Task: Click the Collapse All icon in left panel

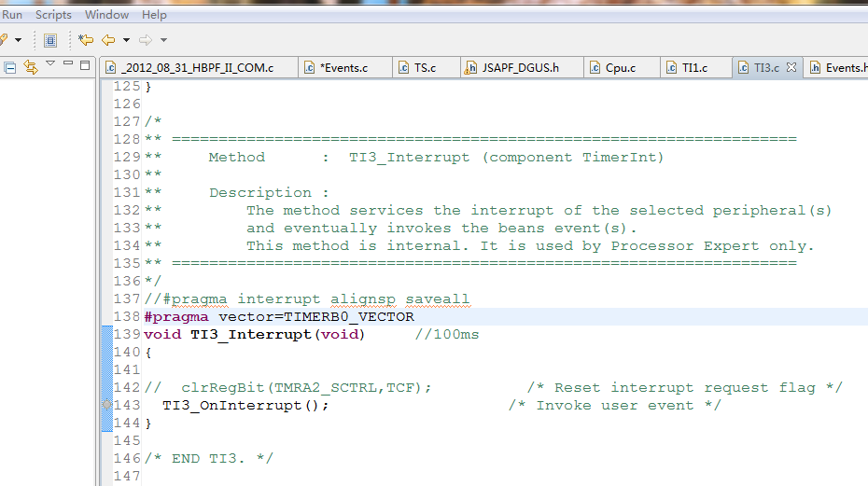Action: [10, 67]
